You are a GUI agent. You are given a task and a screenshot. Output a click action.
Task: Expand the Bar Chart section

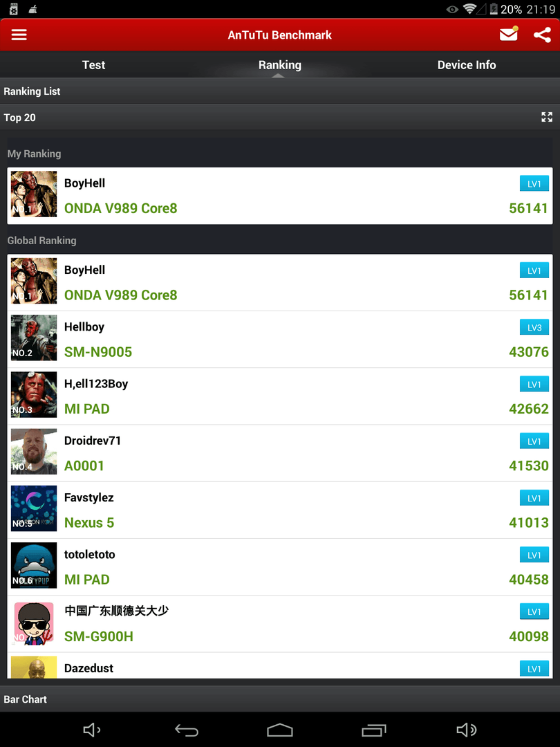[x=280, y=699]
